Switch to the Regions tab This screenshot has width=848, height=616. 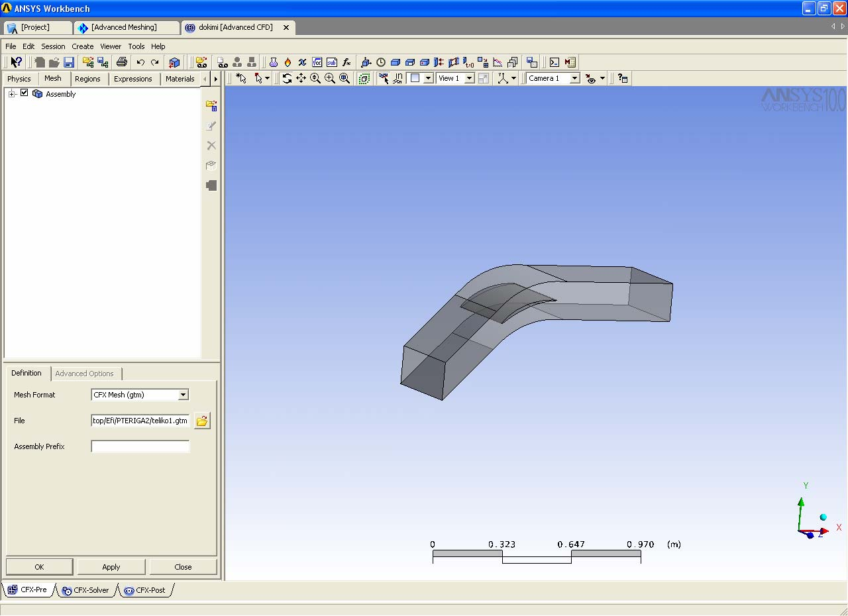[87, 79]
